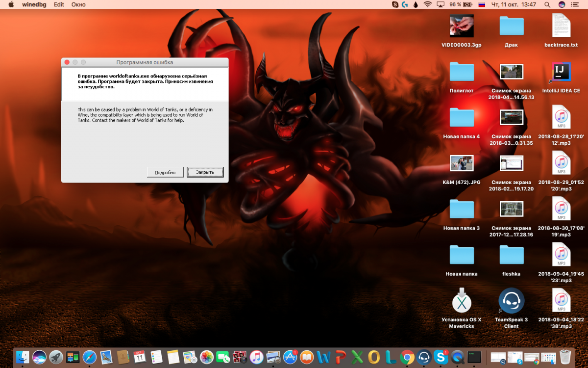Open Mission Control in the Dock
Viewport: 588px width, 368px height.
[x=73, y=357]
